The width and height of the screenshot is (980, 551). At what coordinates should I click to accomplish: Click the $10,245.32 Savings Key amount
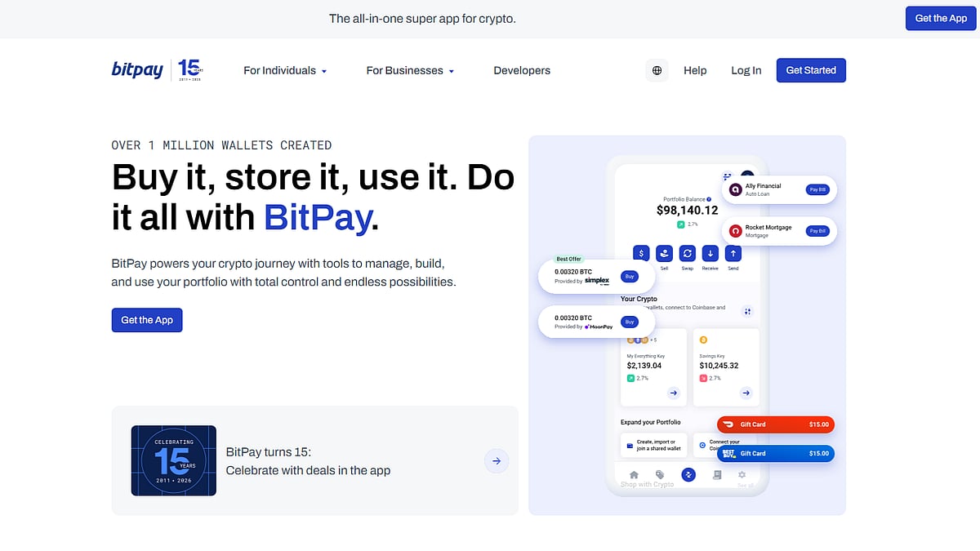pyautogui.click(x=719, y=366)
